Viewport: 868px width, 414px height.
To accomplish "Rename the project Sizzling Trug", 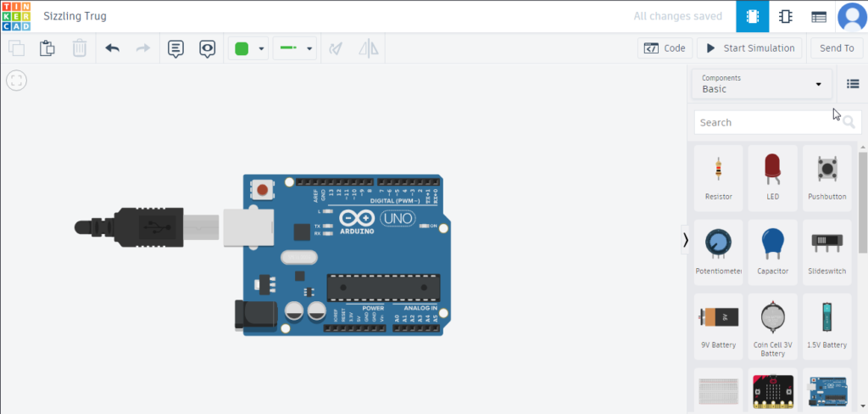I will (x=75, y=16).
